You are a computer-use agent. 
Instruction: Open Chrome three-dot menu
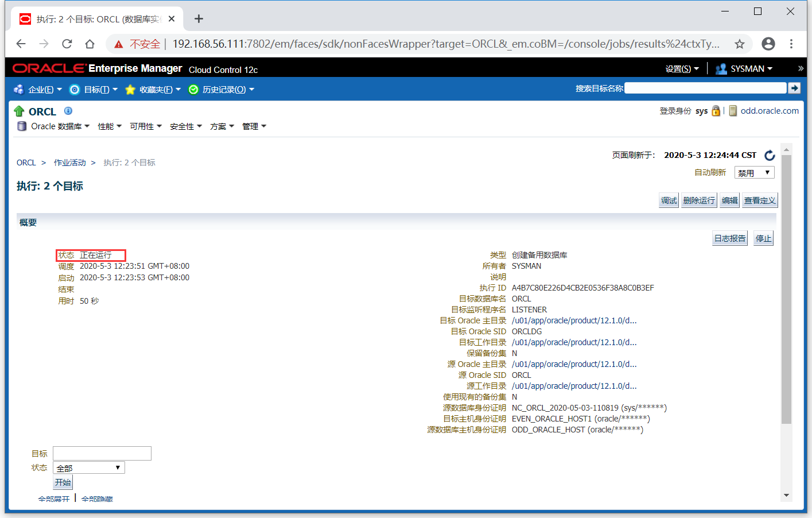791,44
